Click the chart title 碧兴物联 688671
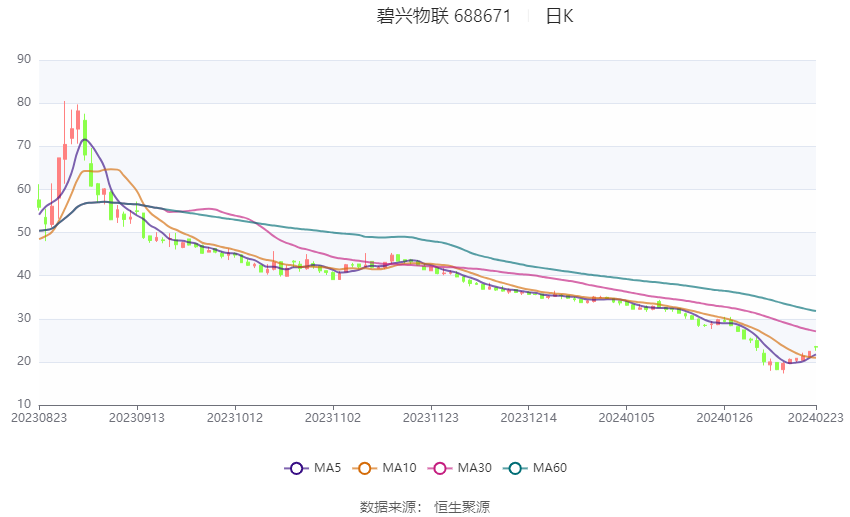 (444, 16)
